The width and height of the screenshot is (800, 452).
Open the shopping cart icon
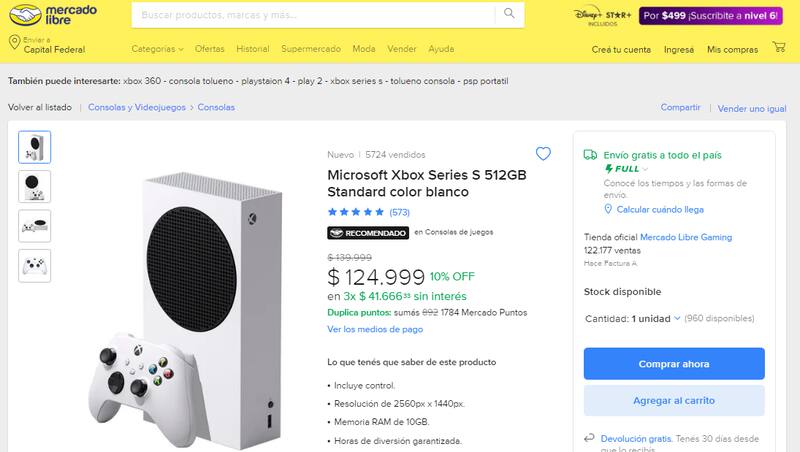(779, 47)
